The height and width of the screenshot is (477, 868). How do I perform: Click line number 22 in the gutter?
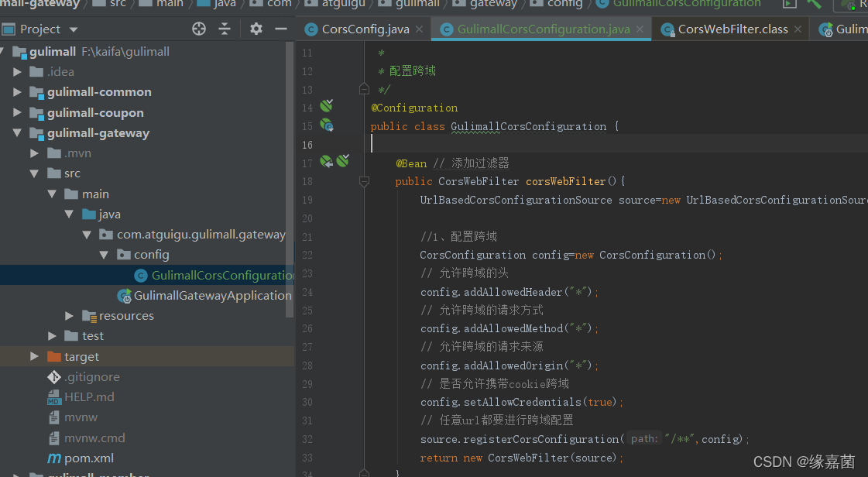pos(307,255)
